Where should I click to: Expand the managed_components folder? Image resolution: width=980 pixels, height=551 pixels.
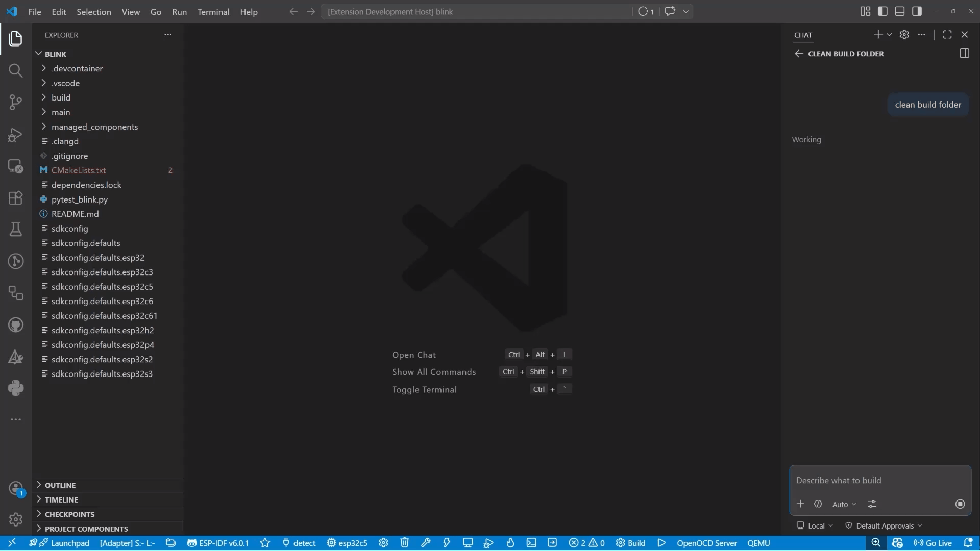point(107,127)
